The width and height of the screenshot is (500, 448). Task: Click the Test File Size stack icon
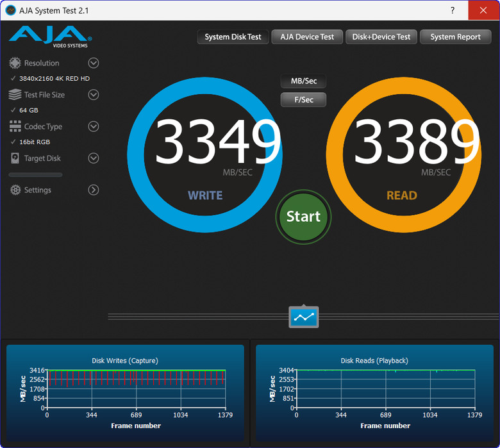point(15,95)
